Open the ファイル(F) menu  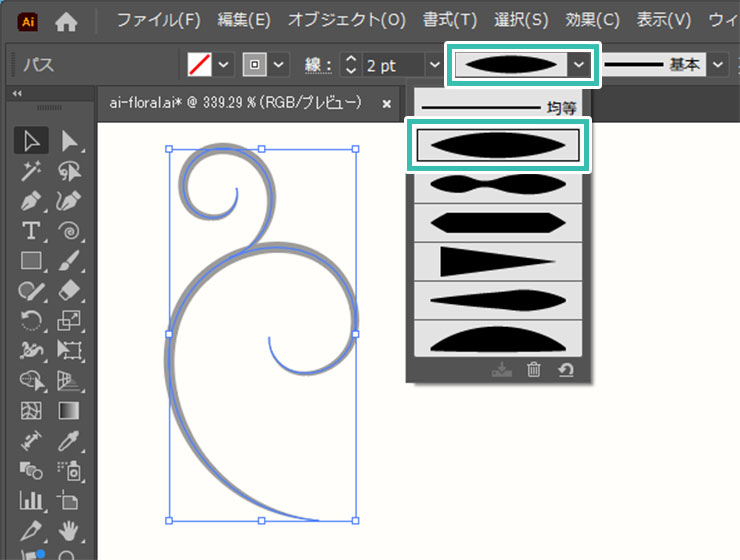[x=158, y=20]
